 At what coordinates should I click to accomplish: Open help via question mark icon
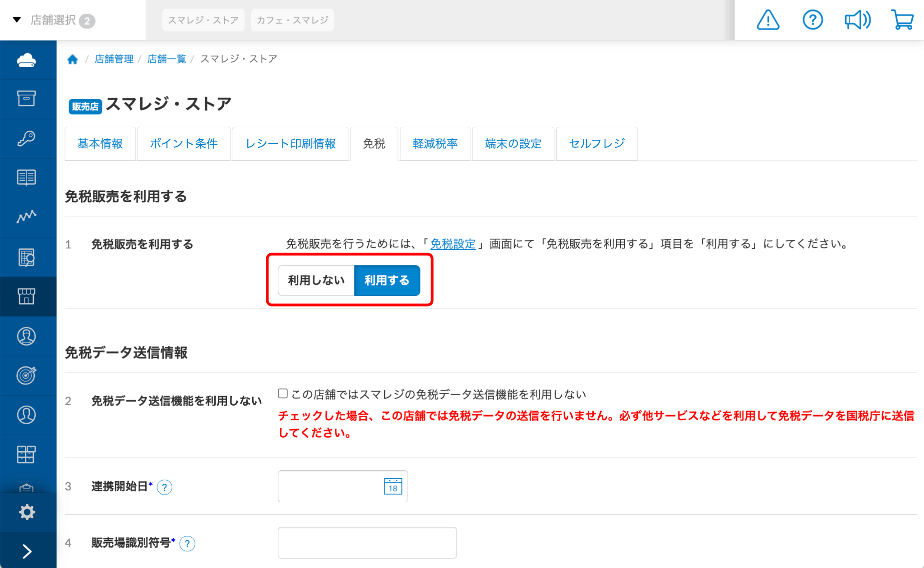(812, 20)
